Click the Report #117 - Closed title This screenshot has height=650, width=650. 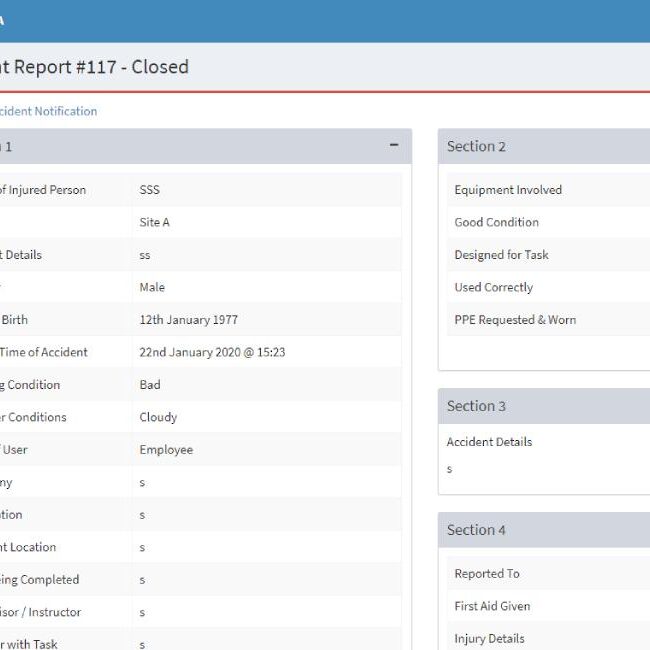pyautogui.click(x=94, y=67)
